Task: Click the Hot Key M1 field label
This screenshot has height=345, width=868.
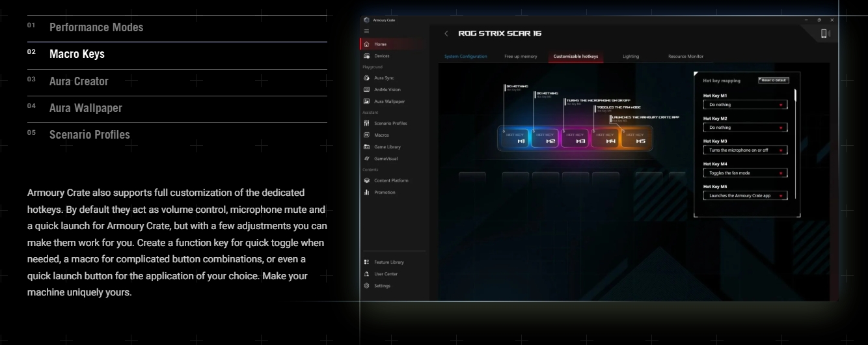Action: (x=715, y=96)
